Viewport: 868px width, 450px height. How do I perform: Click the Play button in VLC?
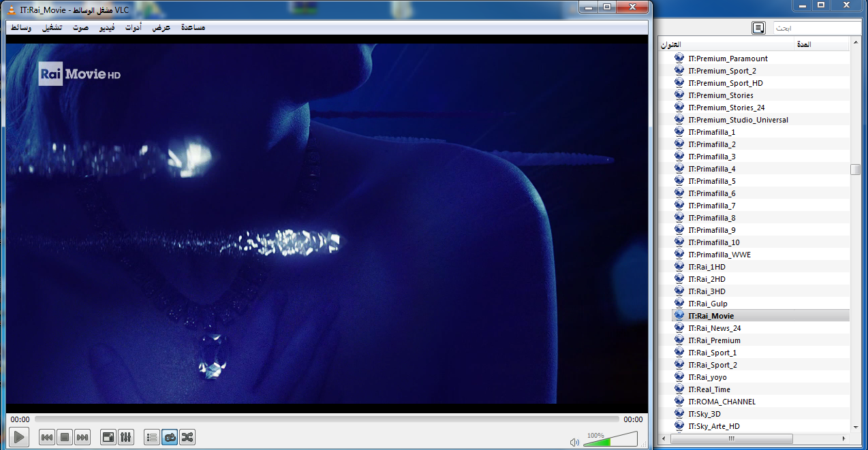coord(19,437)
